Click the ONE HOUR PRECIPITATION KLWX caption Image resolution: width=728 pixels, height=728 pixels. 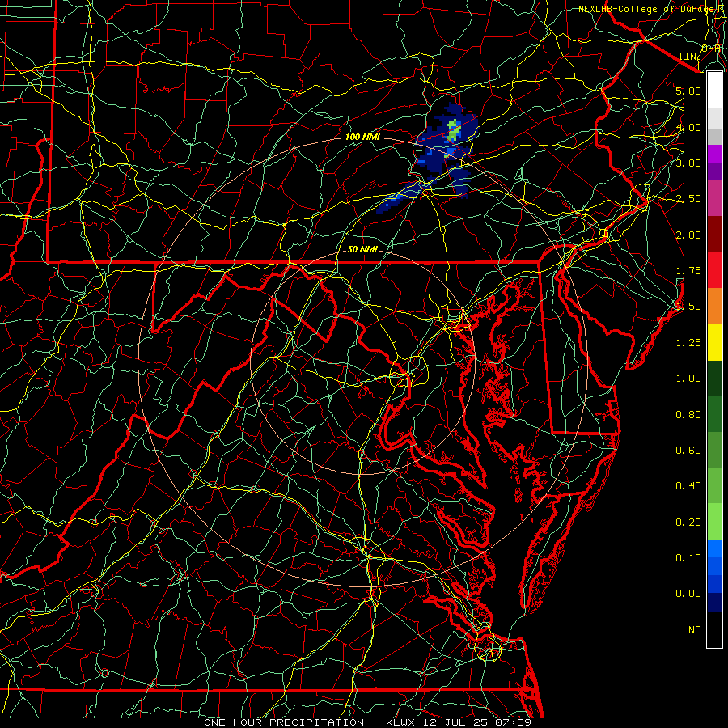click(367, 722)
